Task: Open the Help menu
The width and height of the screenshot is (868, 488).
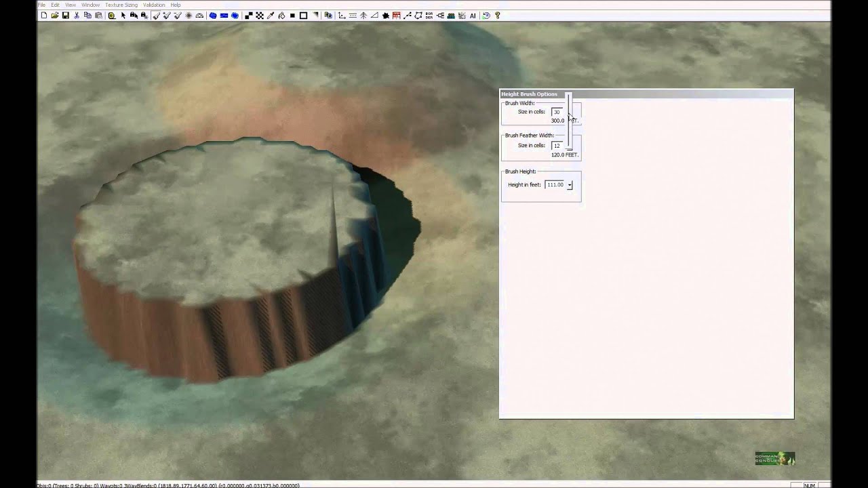Action: (x=176, y=5)
